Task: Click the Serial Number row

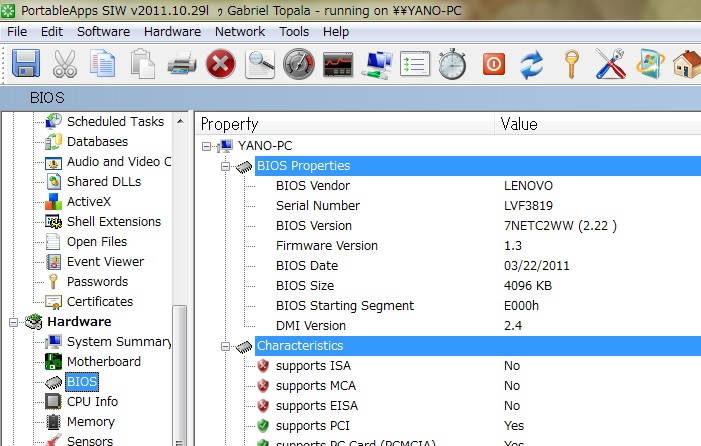Action: (478, 206)
